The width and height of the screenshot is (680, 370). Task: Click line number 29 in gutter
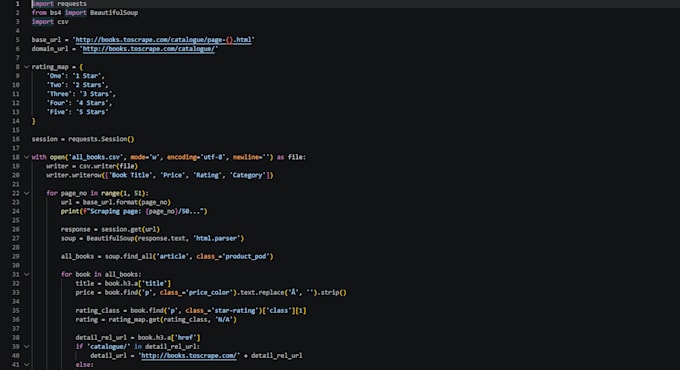pos(16,256)
